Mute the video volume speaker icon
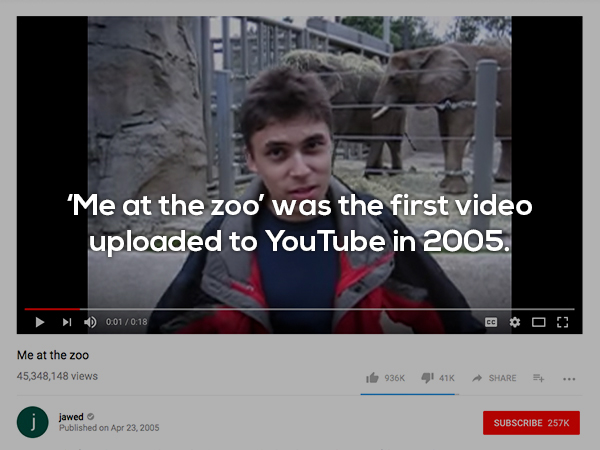This screenshot has height=450, width=600. click(90, 322)
